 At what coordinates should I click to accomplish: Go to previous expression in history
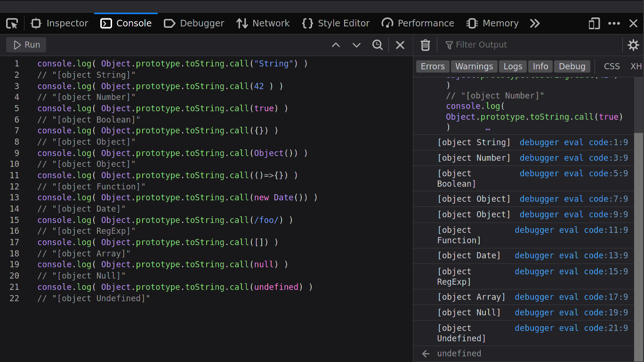point(336,45)
